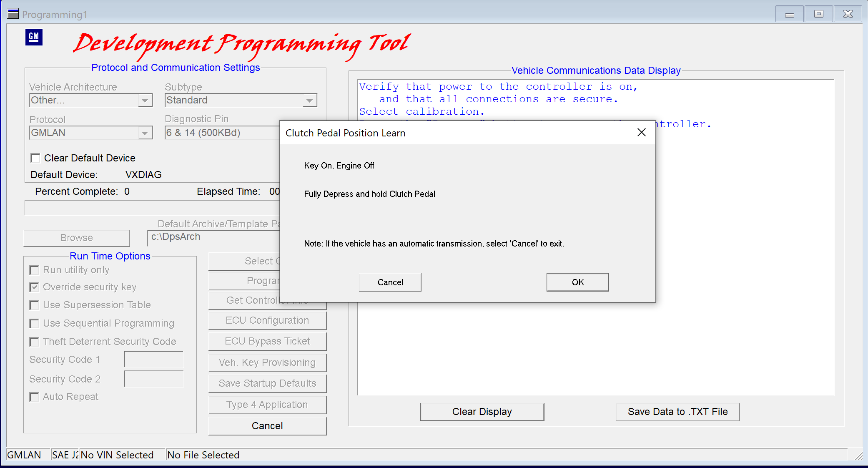The height and width of the screenshot is (468, 868).
Task: Tick the Auto Repeat checkbox
Action: click(34, 397)
